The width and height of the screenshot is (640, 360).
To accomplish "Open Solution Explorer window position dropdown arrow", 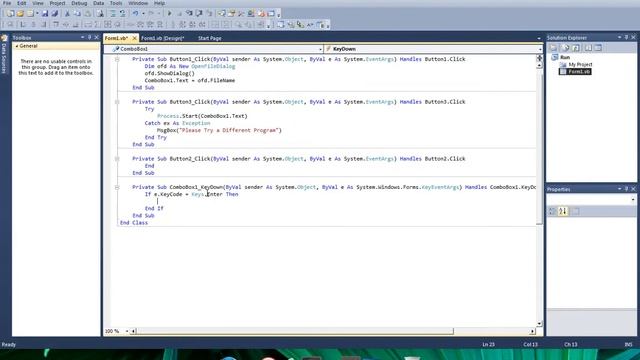I will pos(619,37).
